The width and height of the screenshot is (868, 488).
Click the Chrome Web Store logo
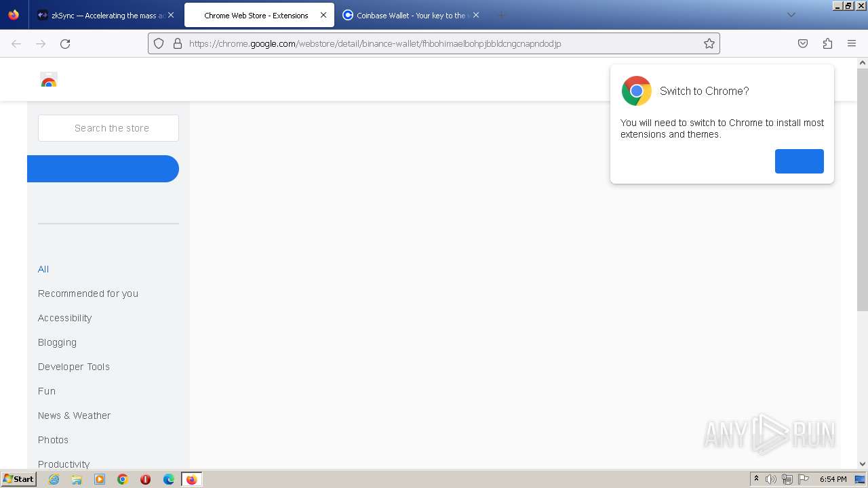tap(49, 80)
